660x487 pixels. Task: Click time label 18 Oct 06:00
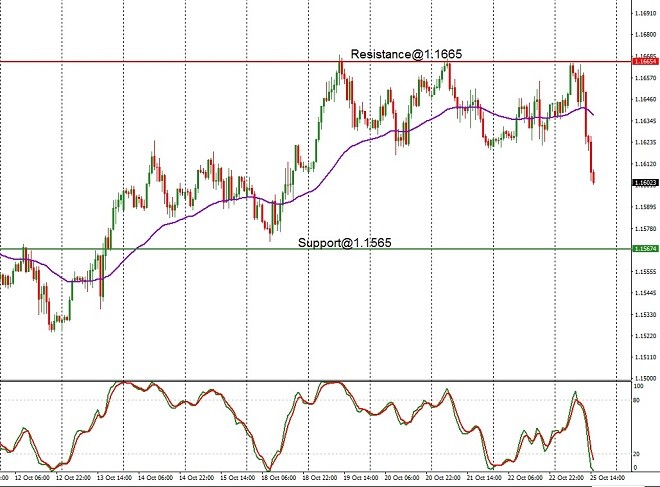click(279, 478)
